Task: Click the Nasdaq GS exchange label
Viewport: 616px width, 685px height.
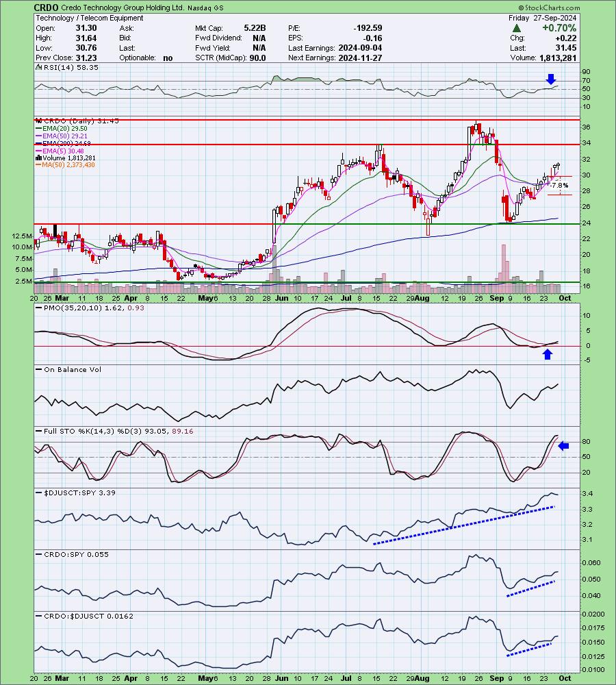Action: point(205,8)
